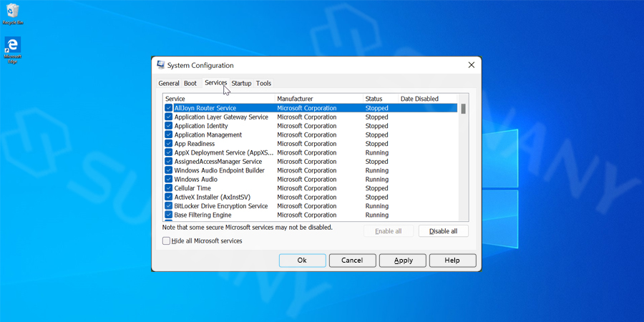Screen dimensions: 644x322
Task: Open the Microsoft Edge desktop shortcut
Action: point(13,50)
